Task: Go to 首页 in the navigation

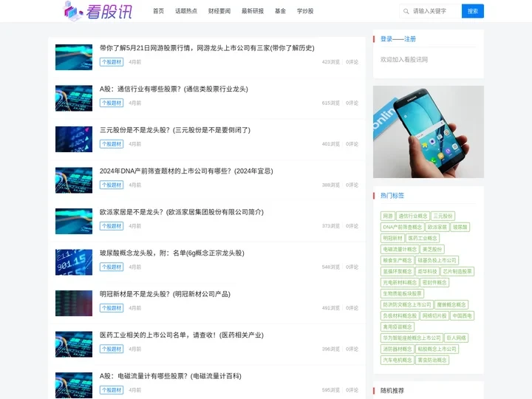Action: pos(158,11)
